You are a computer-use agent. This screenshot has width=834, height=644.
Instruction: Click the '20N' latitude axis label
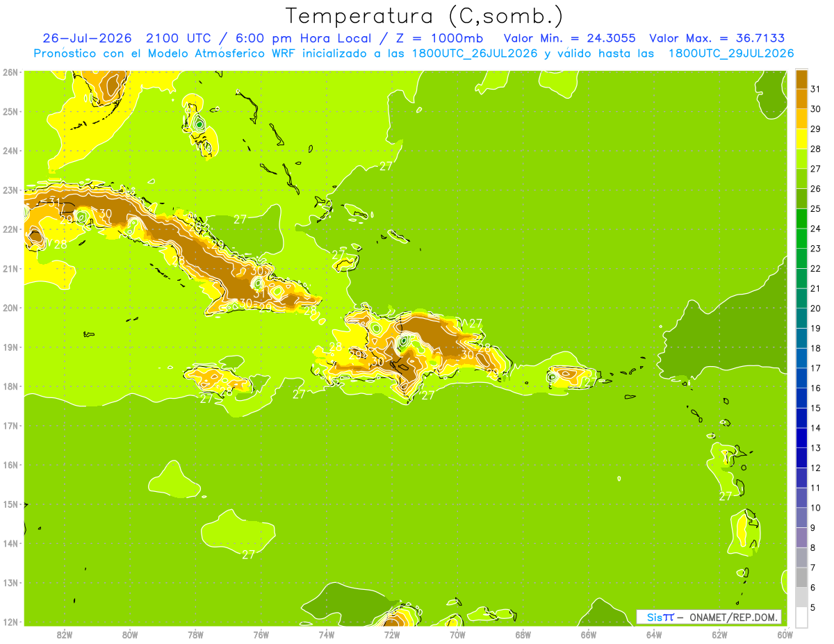coord(10,308)
